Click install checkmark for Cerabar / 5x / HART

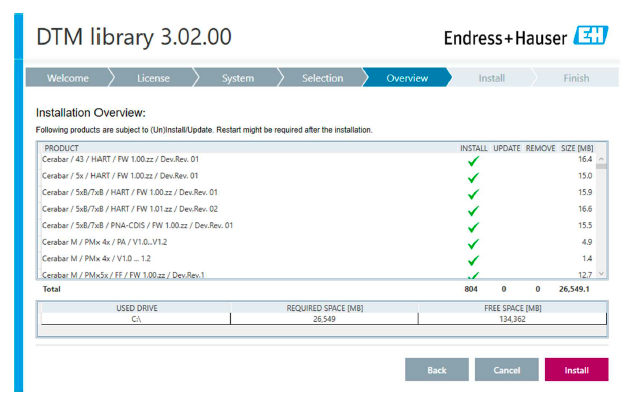(x=473, y=177)
